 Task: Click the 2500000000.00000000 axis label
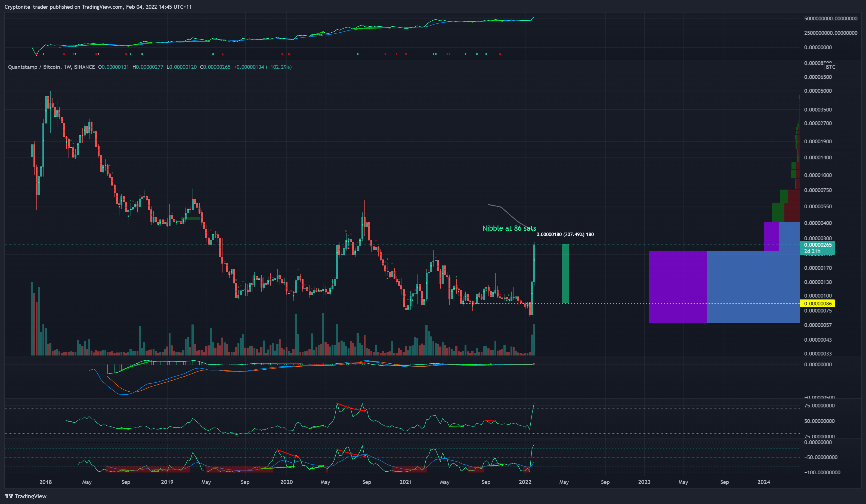click(x=831, y=33)
